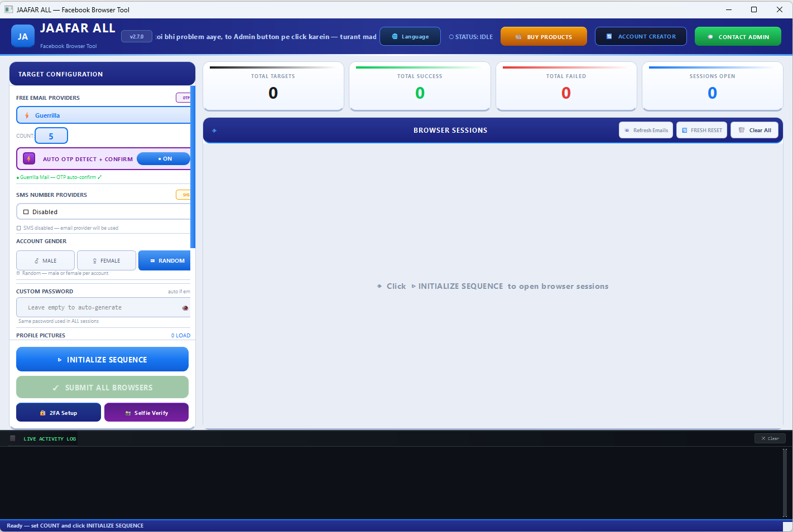
Task: Click the app icon in the title bar
Action: point(8,9)
